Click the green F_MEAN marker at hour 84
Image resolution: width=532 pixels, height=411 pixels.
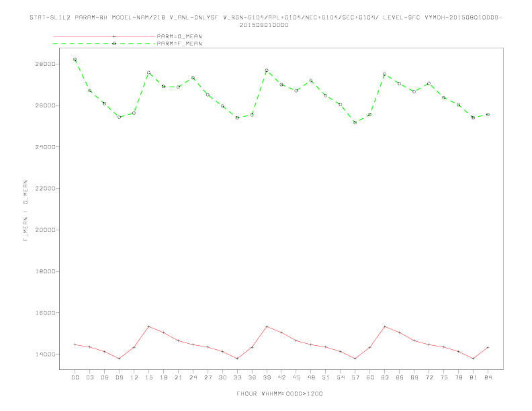(x=488, y=114)
